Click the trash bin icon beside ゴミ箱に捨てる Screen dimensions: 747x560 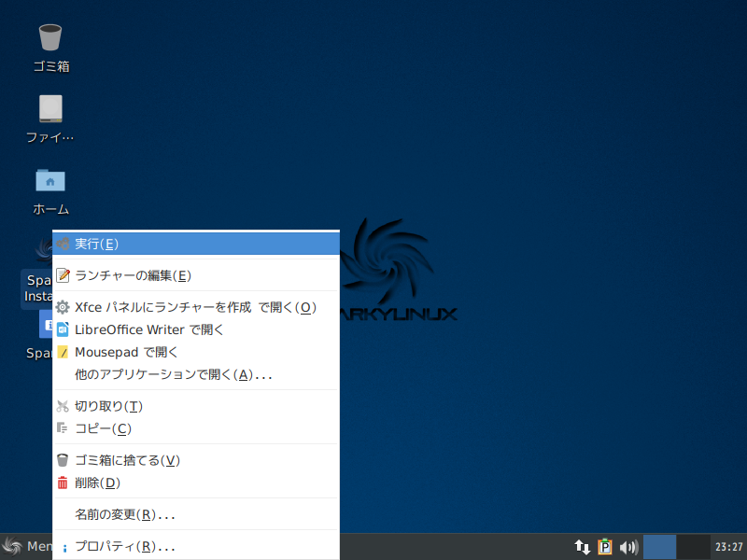click(x=63, y=460)
